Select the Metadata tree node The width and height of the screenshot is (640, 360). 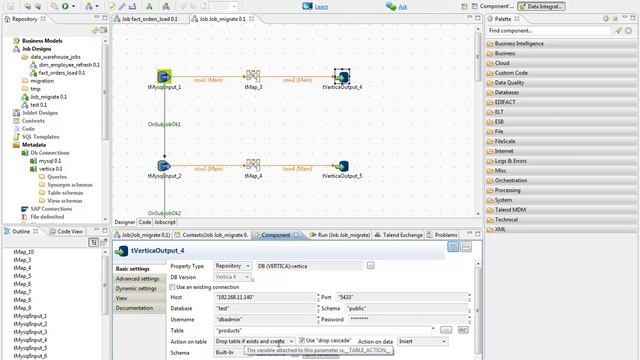[x=34, y=145]
